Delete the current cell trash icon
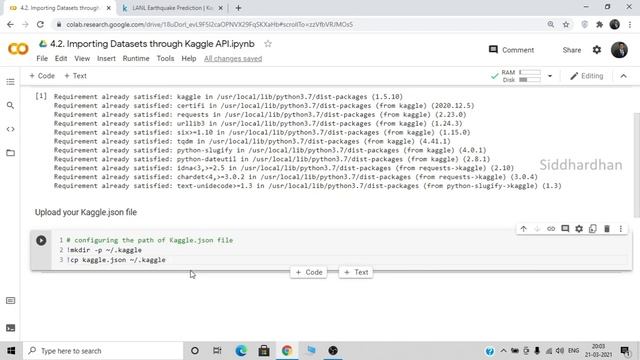 (607, 229)
